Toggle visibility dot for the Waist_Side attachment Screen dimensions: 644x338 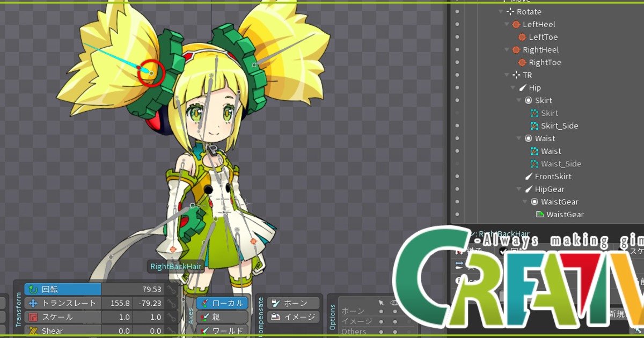457,164
